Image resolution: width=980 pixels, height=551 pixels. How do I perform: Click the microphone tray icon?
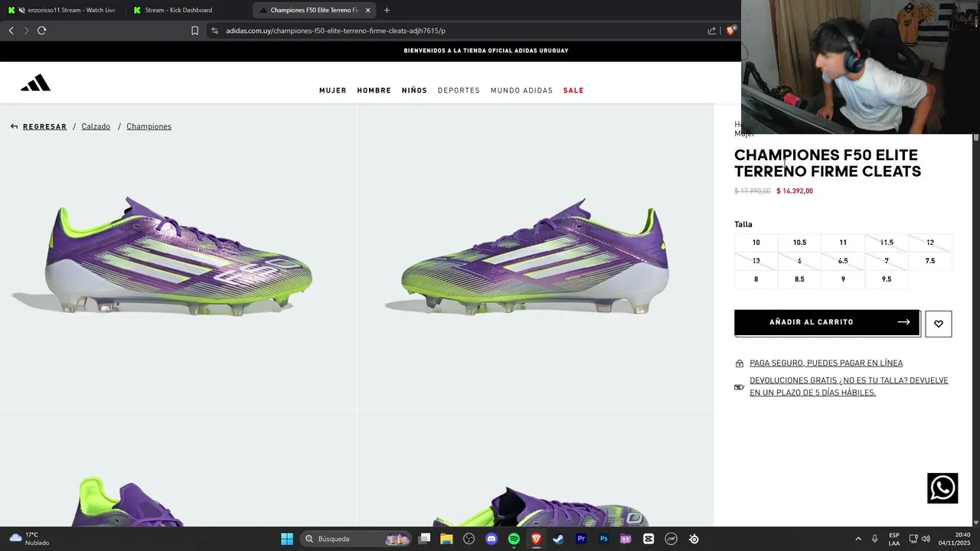click(874, 539)
